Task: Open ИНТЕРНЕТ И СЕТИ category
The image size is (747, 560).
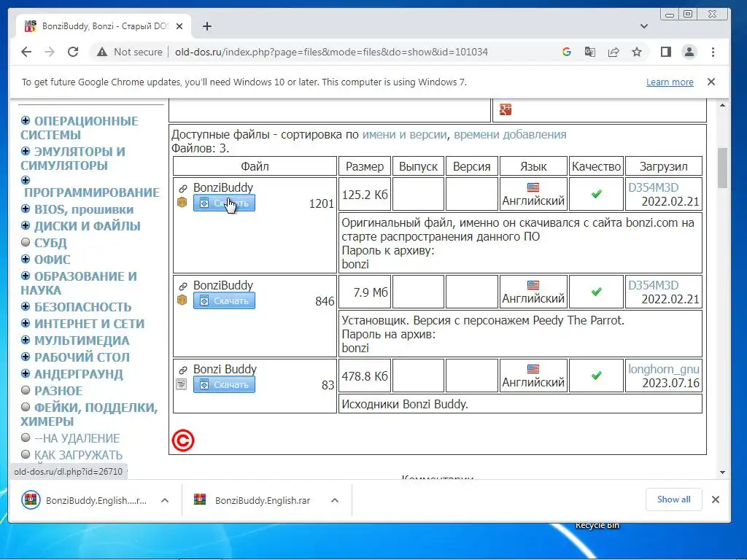Action: click(89, 324)
